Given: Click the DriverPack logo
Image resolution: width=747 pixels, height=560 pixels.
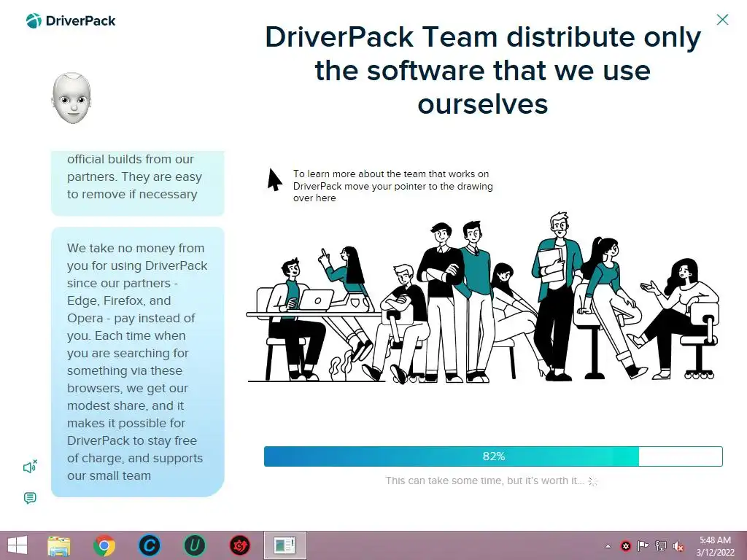Looking at the screenshot, I should coord(71,21).
